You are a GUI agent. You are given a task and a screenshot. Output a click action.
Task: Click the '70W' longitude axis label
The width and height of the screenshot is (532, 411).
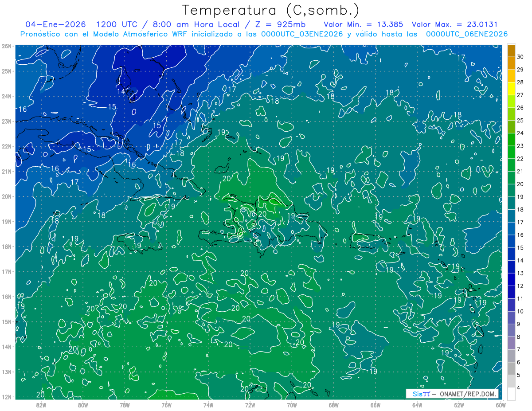(292, 405)
